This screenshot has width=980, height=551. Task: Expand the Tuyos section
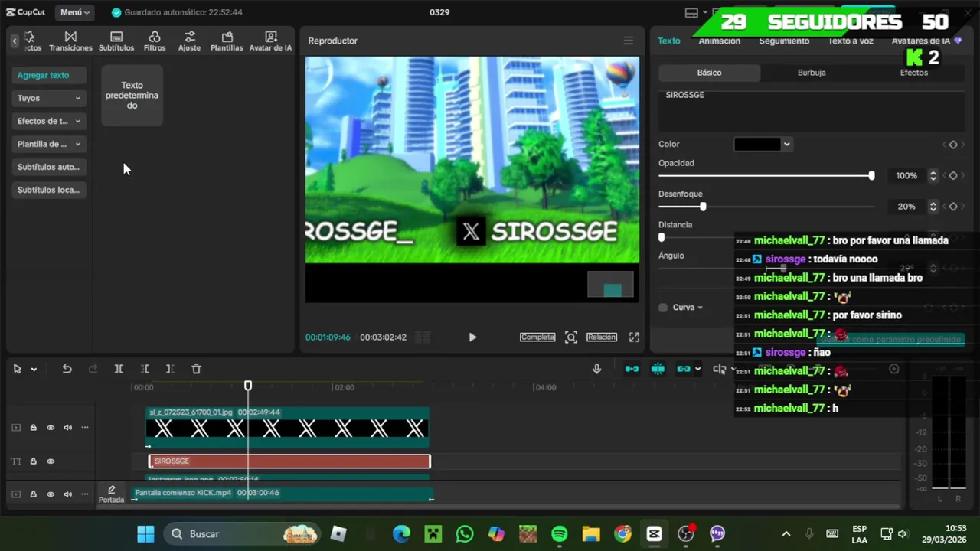tap(48, 98)
